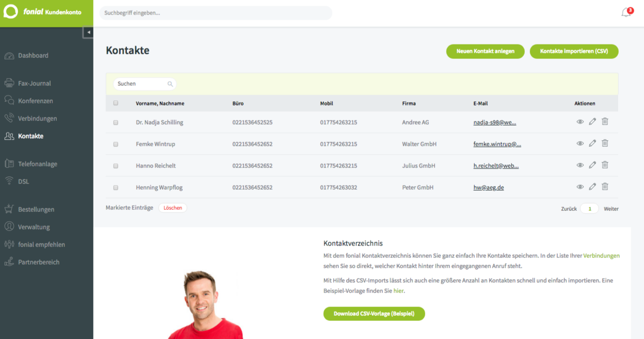Open the 'hier' template link
Viewport: 644px width, 339px height.
click(398, 291)
